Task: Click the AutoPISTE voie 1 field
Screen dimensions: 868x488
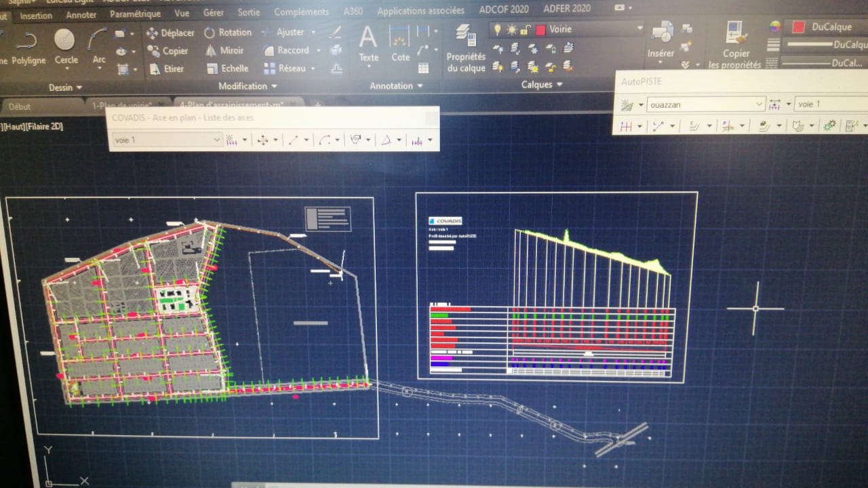Action: pyautogui.click(x=831, y=104)
